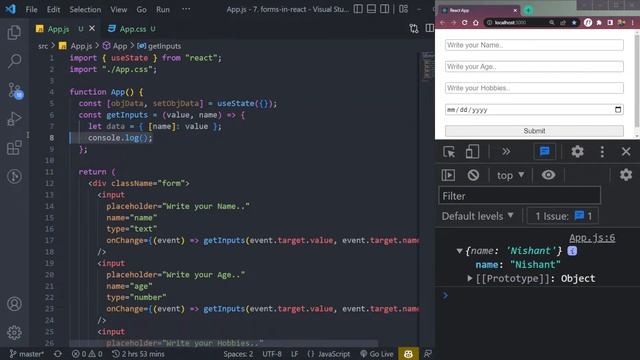The height and width of the screenshot is (360, 640).
Task: Open Source Control view in activity bar
Action: [x=15, y=91]
